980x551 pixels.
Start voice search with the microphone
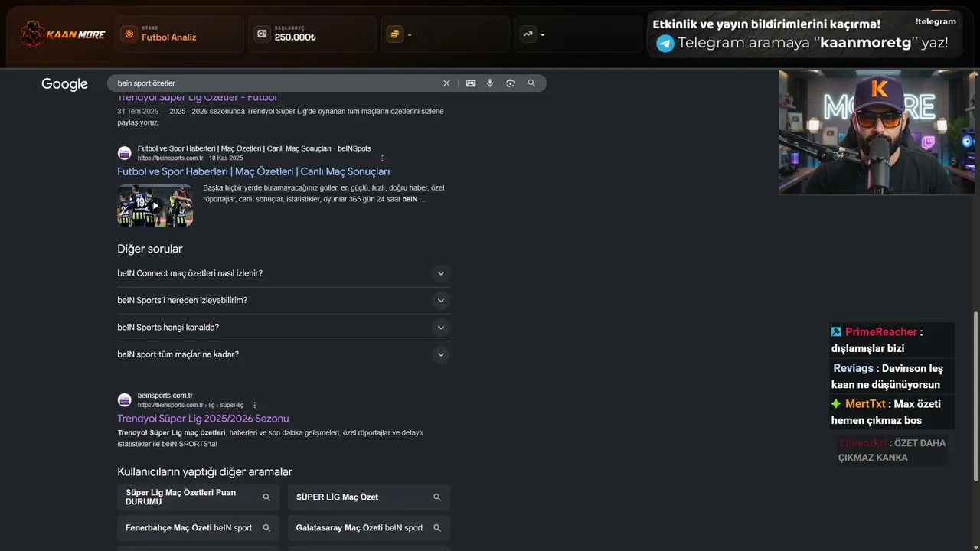tap(490, 83)
